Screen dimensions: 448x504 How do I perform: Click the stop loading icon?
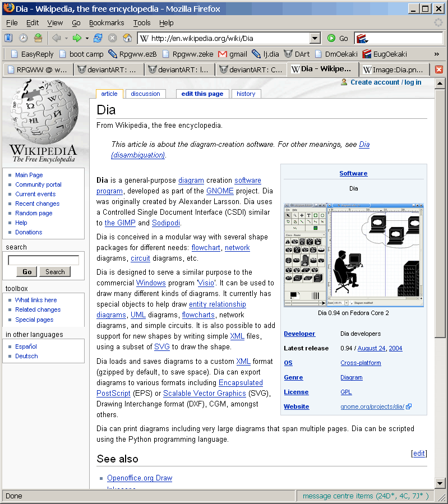point(112,38)
